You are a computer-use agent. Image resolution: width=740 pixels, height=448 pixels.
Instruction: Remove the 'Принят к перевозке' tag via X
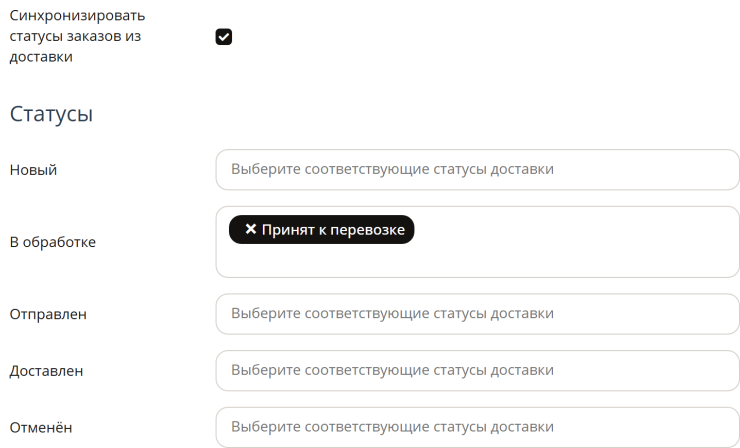(x=251, y=229)
